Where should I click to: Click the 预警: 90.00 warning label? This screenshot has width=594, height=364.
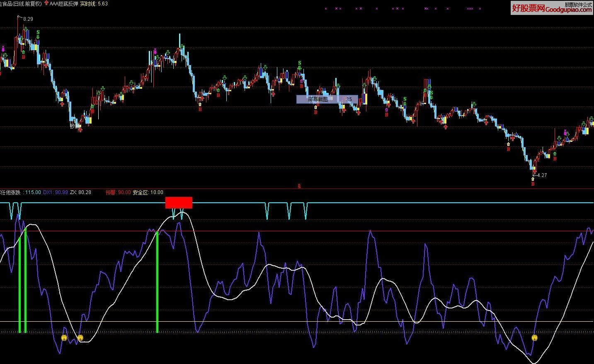[x=118, y=192]
